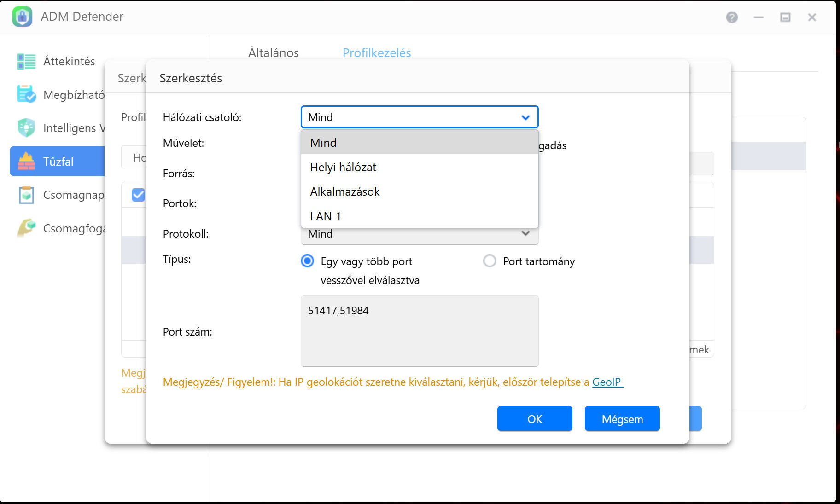Image resolution: width=840 pixels, height=504 pixels.
Task: Open the Csomagfogás sidebar icon
Action: [x=26, y=228]
